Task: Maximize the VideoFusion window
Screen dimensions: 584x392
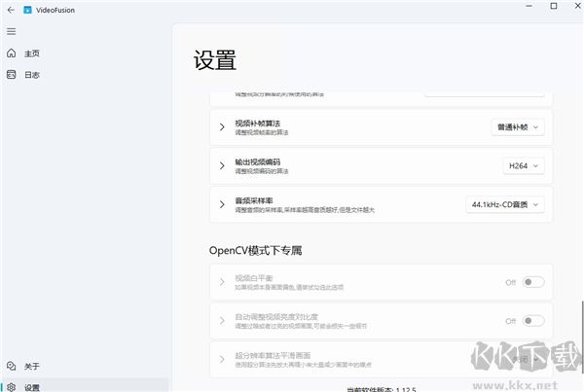Action: [554, 6]
